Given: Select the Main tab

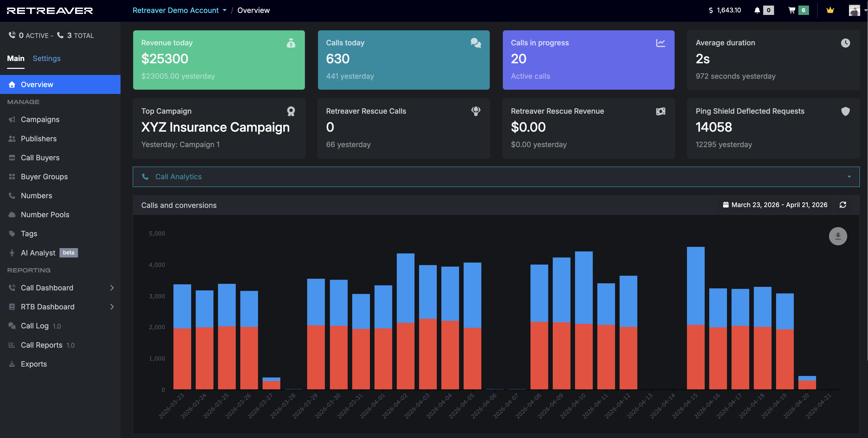Looking at the screenshot, I should point(15,58).
